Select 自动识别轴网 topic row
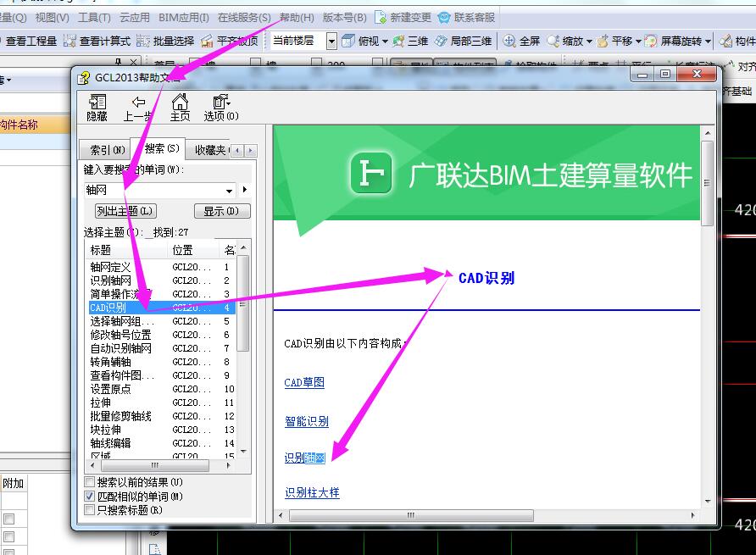Screen dimensions: 756x555 tap(162, 348)
